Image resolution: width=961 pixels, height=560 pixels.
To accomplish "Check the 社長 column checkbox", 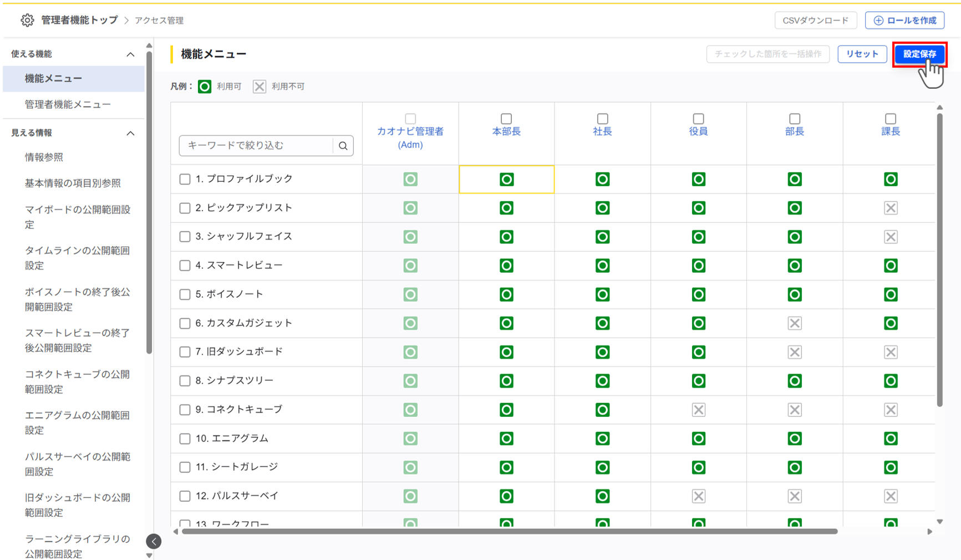I will [x=602, y=119].
